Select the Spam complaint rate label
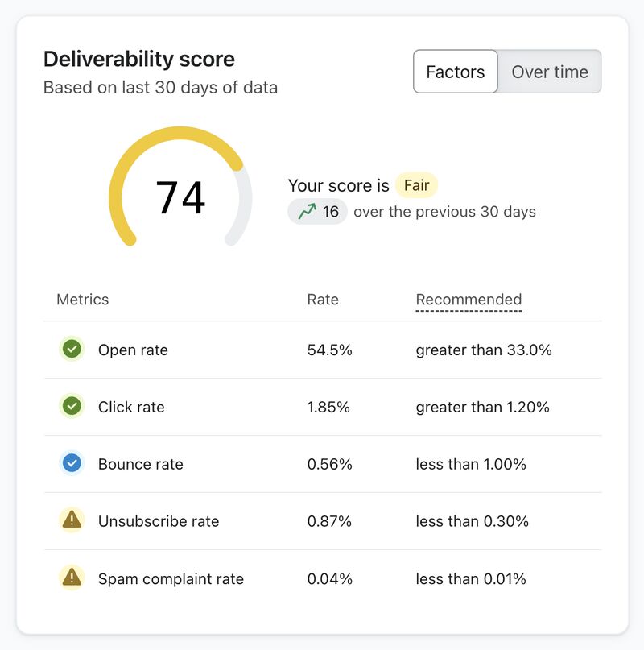Screen dimensions: 644x650 coord(171,578)
